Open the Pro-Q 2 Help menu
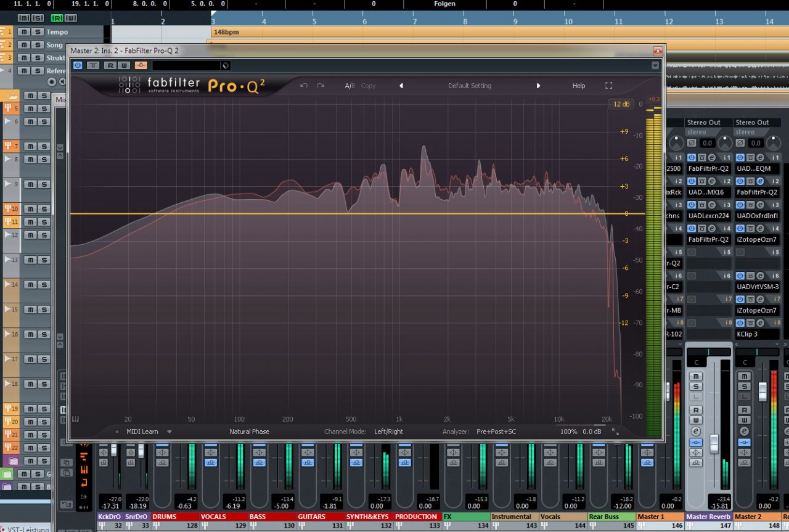 (579, 86)
